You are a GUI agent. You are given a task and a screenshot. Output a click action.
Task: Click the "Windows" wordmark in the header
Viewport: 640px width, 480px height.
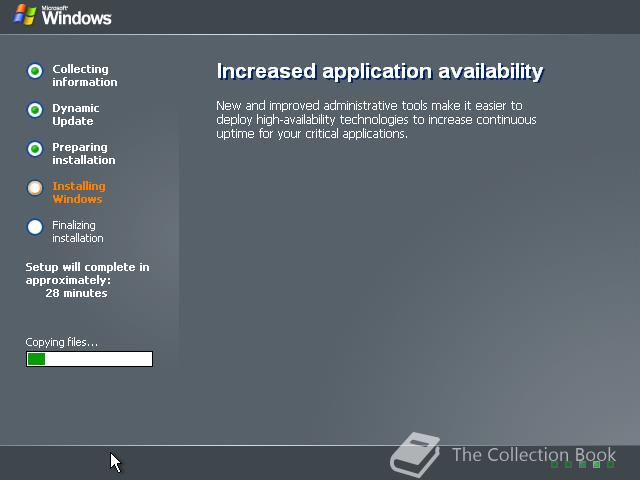pyautogui.click(x=76, y=17)
